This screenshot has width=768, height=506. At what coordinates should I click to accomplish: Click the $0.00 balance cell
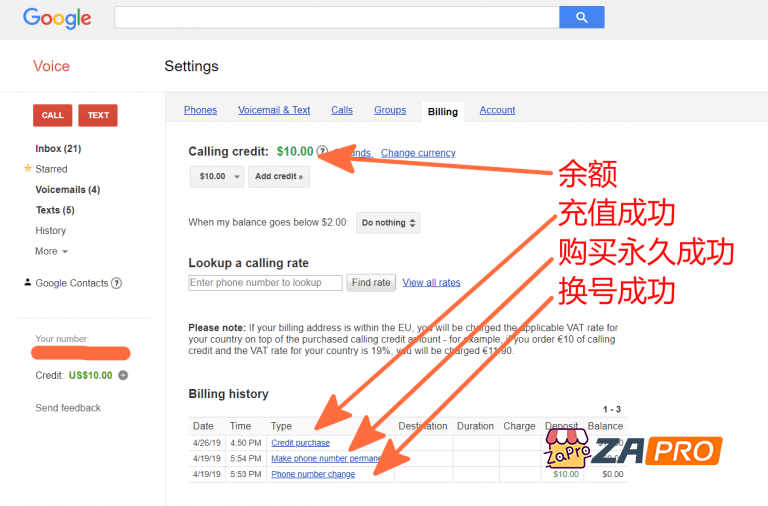(613, 474)
